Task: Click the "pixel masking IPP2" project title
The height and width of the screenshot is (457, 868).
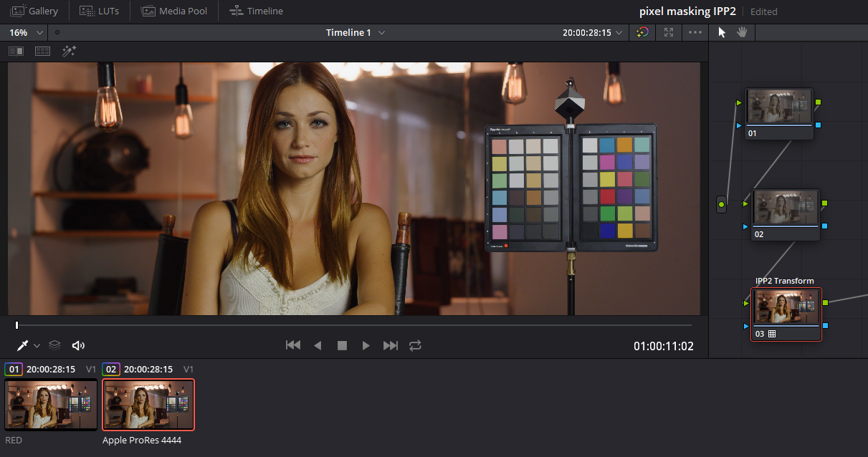Action: click(x=687, y=11)
